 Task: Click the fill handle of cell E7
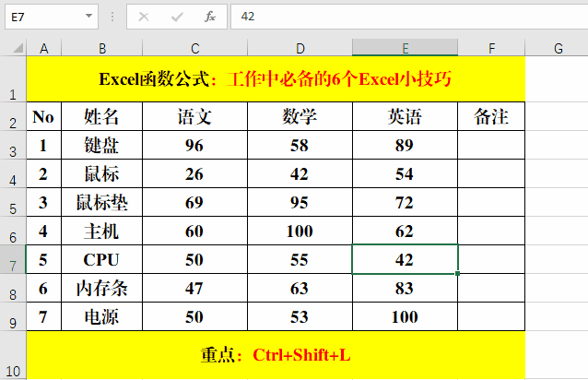coord(457,273)
